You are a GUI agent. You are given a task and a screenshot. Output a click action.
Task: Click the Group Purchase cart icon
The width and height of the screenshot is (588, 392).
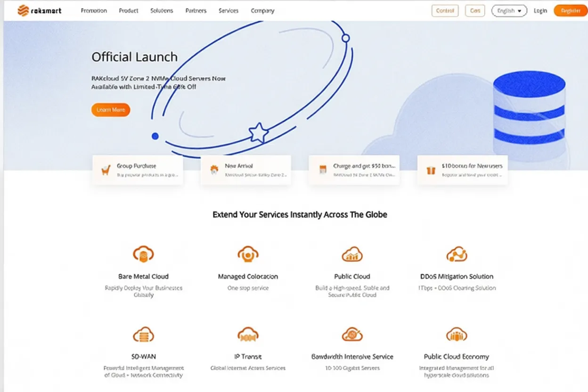tap(106, 171)
